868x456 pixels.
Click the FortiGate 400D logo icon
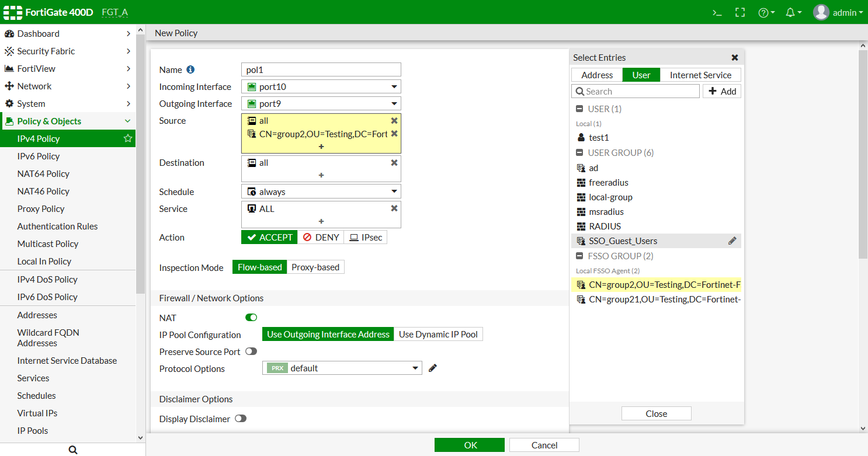coord(12,12)
